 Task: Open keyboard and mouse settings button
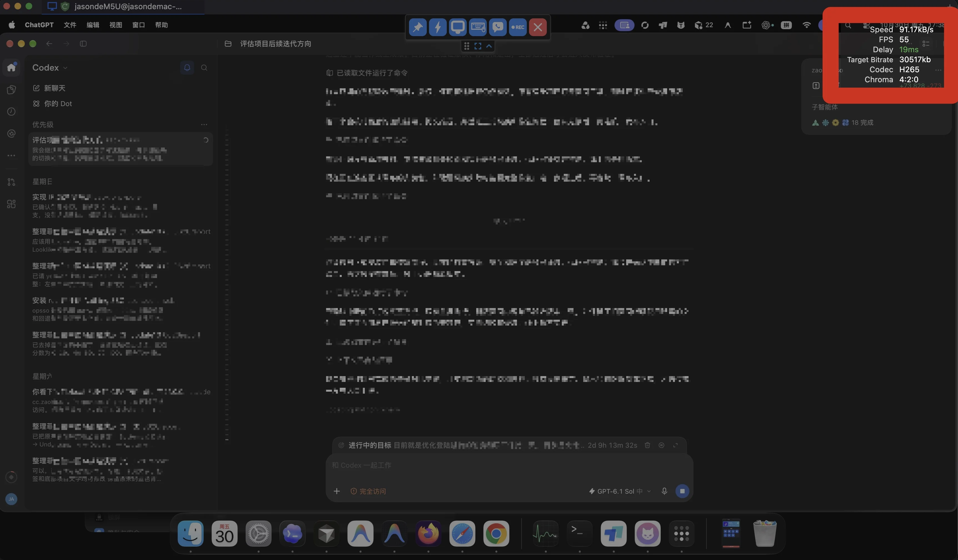tap(478, 27)
